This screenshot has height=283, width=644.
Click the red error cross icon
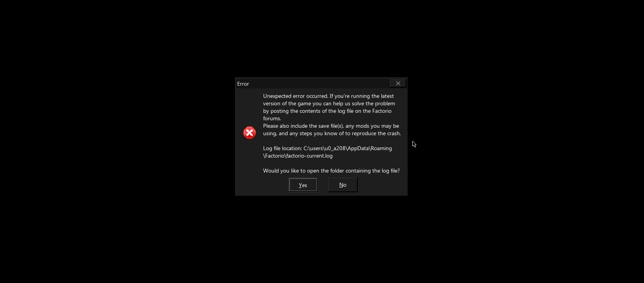tap(249, 133)
